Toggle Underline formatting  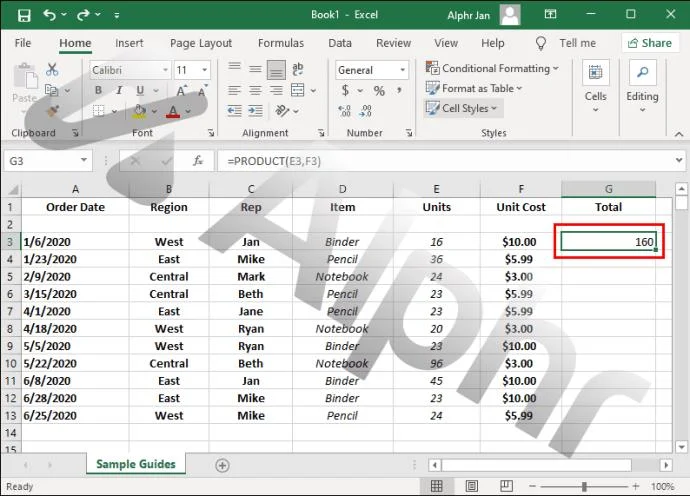point(140,90)
